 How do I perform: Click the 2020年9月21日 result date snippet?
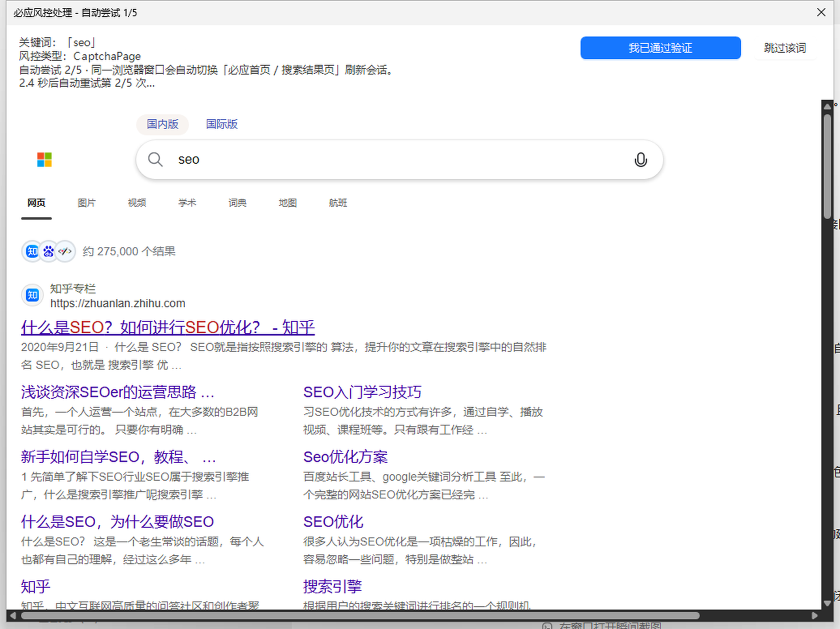pyautogui.click(x=60, y=347)
